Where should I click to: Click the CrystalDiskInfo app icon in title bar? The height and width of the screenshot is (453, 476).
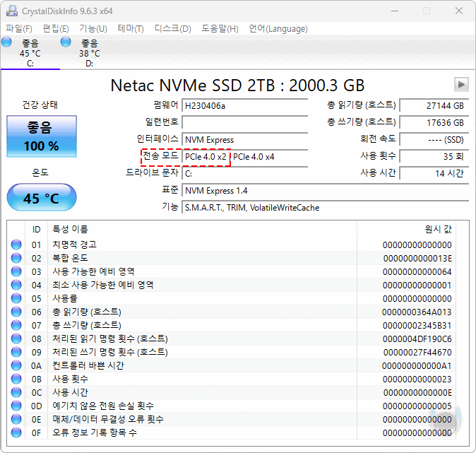tap(12, 11)
